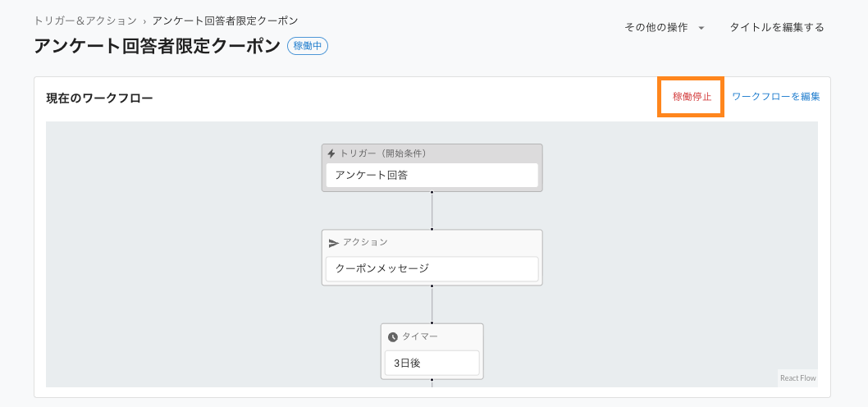Click the page title アンケート回答者限定クーポン
Viewport: 868px width, 407px height.
[x=158, y=46]
